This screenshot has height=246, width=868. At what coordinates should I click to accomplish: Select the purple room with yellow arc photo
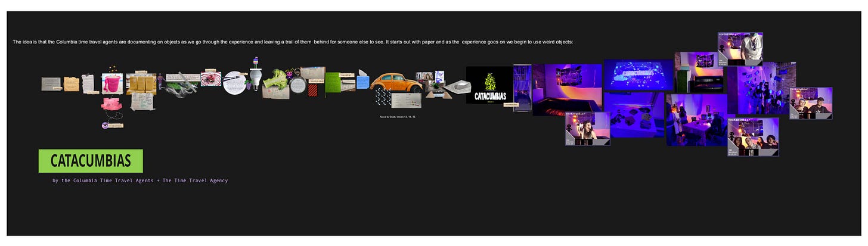(567, 89)
